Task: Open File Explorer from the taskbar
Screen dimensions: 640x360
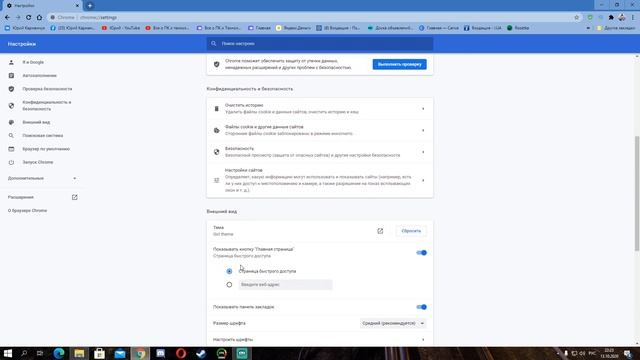Action: 79,353
